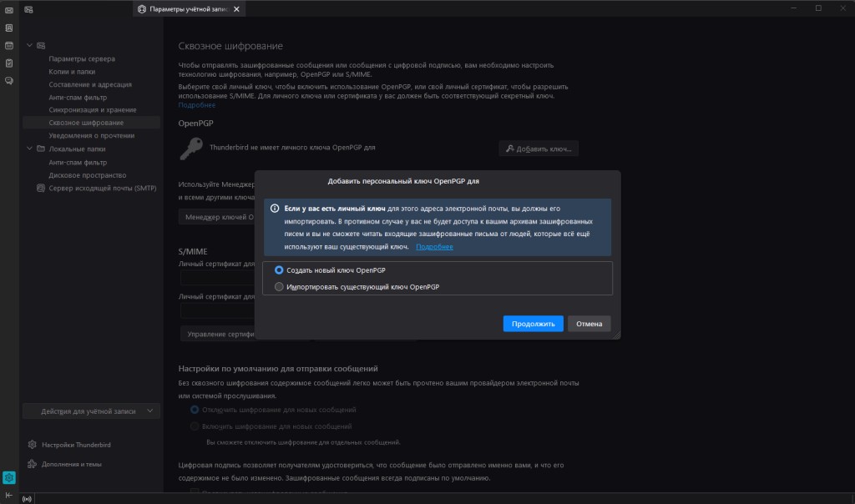Viewport: 855px width, 504px height.
Task: Open the Mail space icon in the sidebar
Action: (x=9, y=10)
